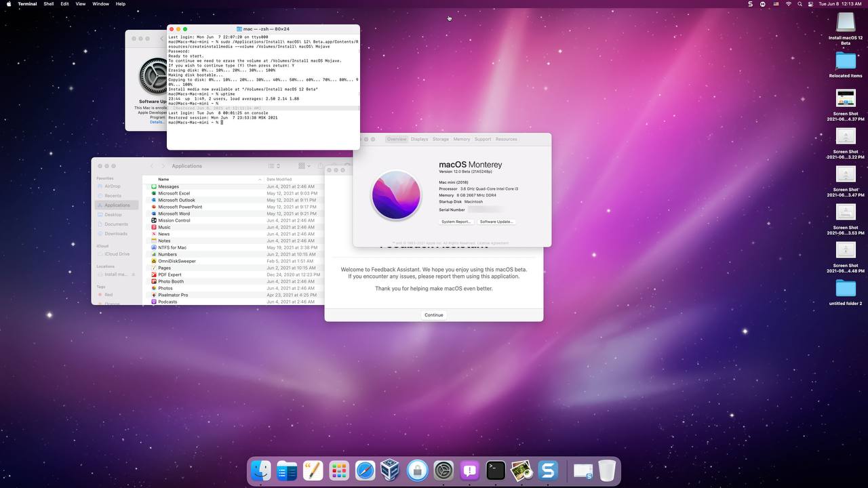Open Launchpad in the Dock
This screenshot has height=488, width=868.
pyautogui.click(x=339, y=470)
